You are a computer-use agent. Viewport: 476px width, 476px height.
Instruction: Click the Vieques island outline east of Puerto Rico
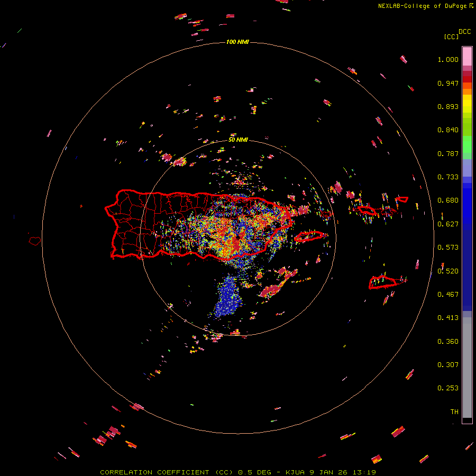[x=309, y=236]
